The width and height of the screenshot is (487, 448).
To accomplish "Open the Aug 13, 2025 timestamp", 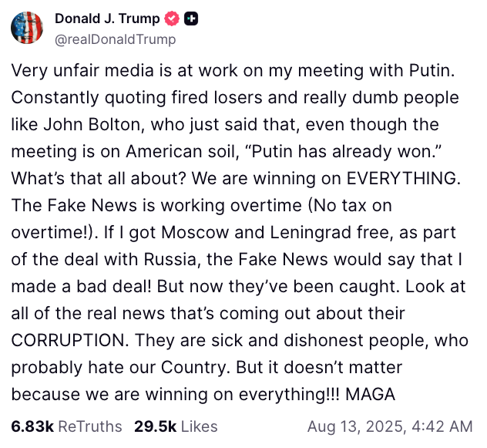I will click(x=389, y=426).
